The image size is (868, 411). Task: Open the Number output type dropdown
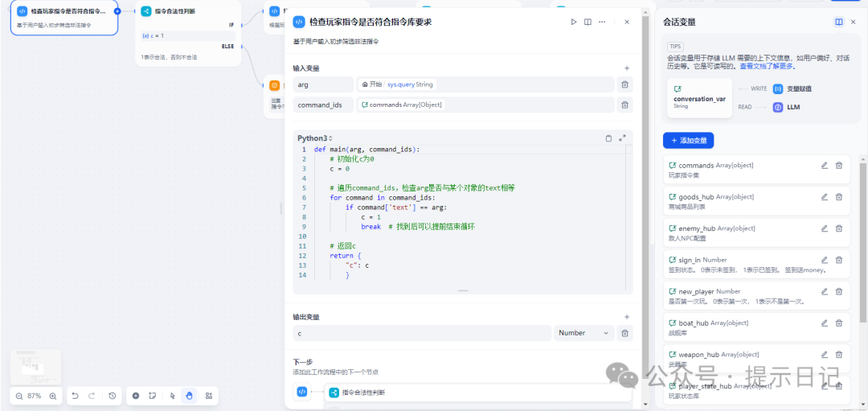pyautogui.click(x=583, y=333)
